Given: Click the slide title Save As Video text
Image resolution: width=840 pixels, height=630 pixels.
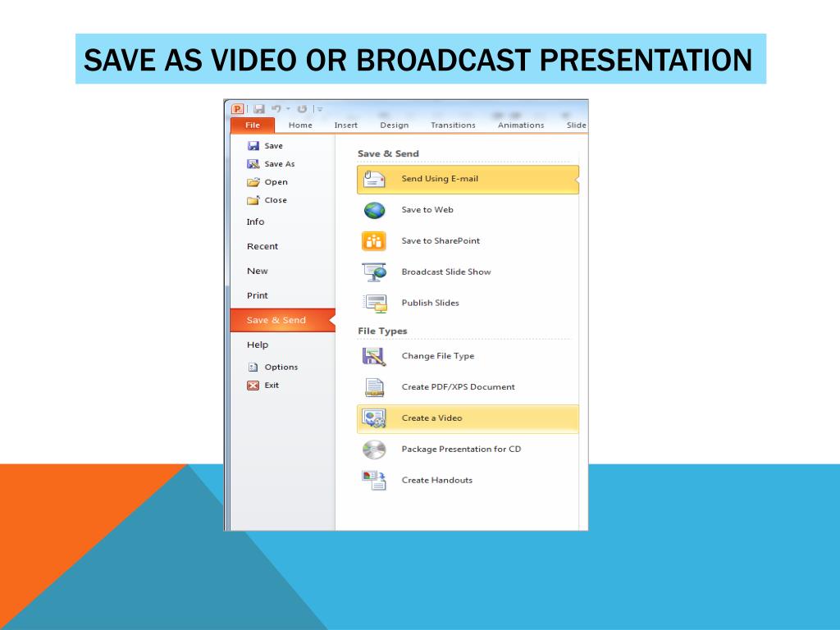Looking at the screenshot, I should coord(418,59).
